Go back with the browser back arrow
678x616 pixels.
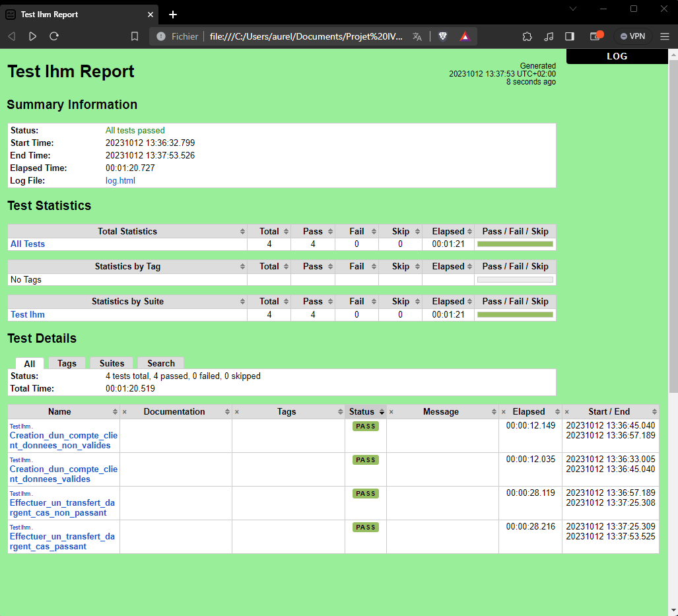[12, 36]
